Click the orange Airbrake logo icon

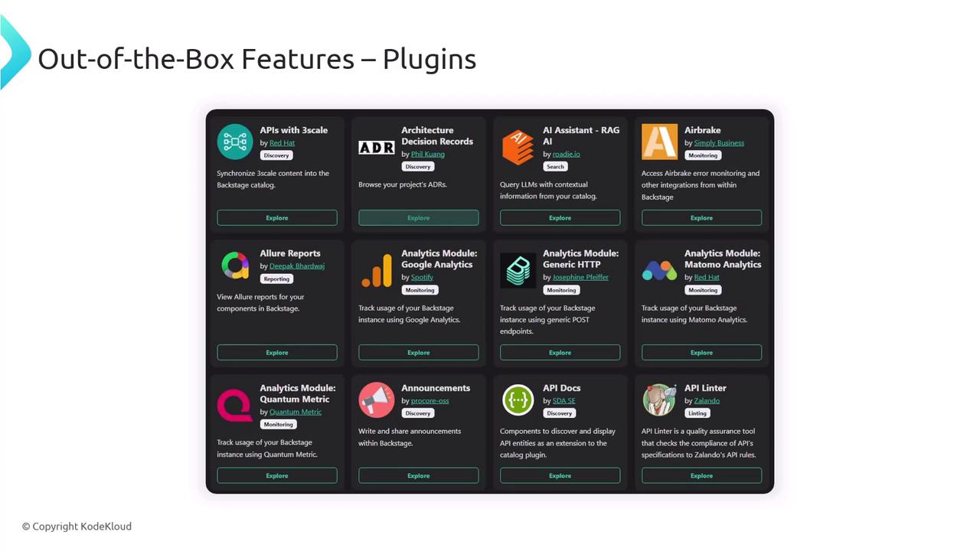659,142
